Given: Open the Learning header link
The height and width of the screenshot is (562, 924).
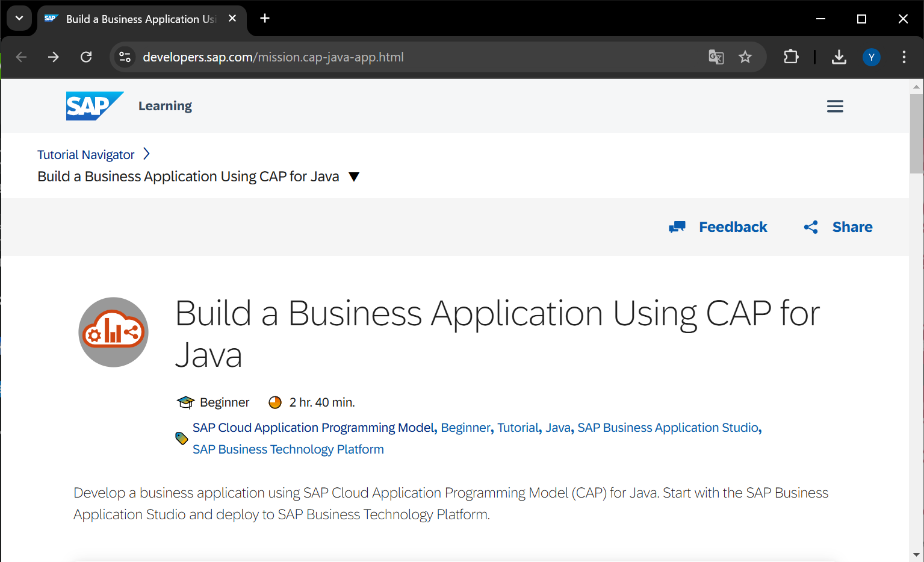Looking at the screenshot, I should pos(165,106).
